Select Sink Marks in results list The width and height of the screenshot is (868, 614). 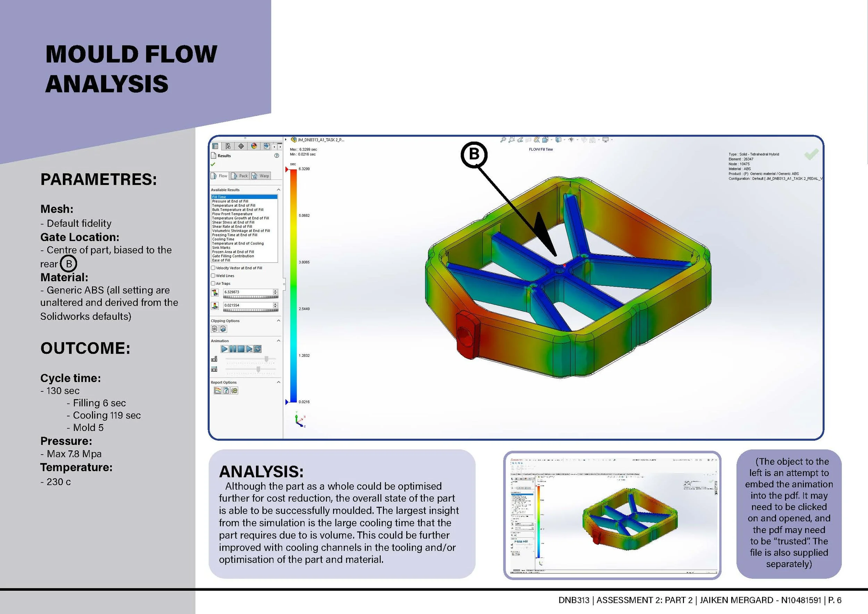coord(221,248)
